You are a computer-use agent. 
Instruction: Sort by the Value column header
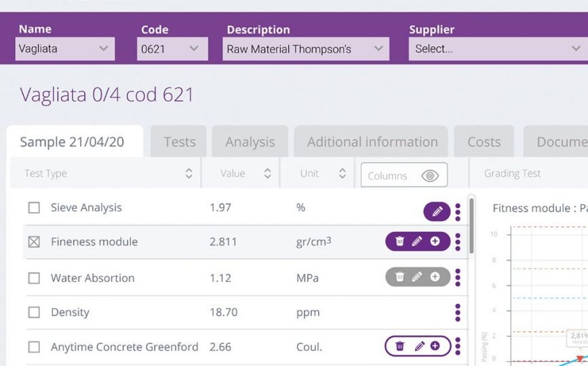coord(267,174)
